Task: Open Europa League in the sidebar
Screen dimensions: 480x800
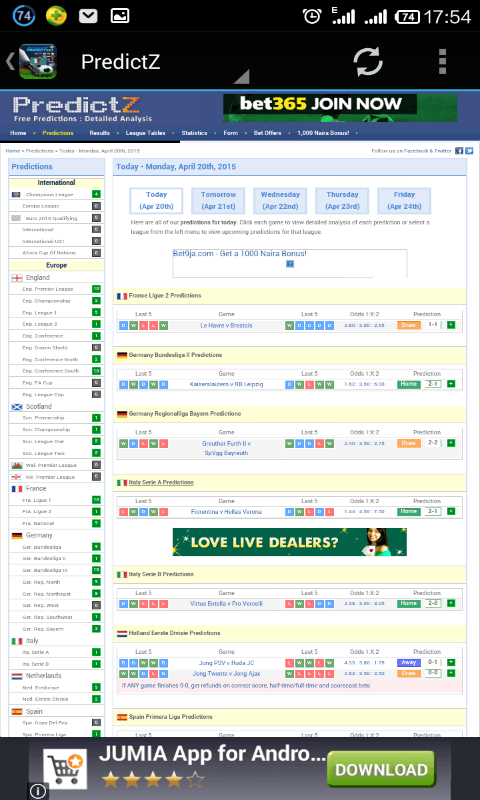Action: tap(41, 206)
